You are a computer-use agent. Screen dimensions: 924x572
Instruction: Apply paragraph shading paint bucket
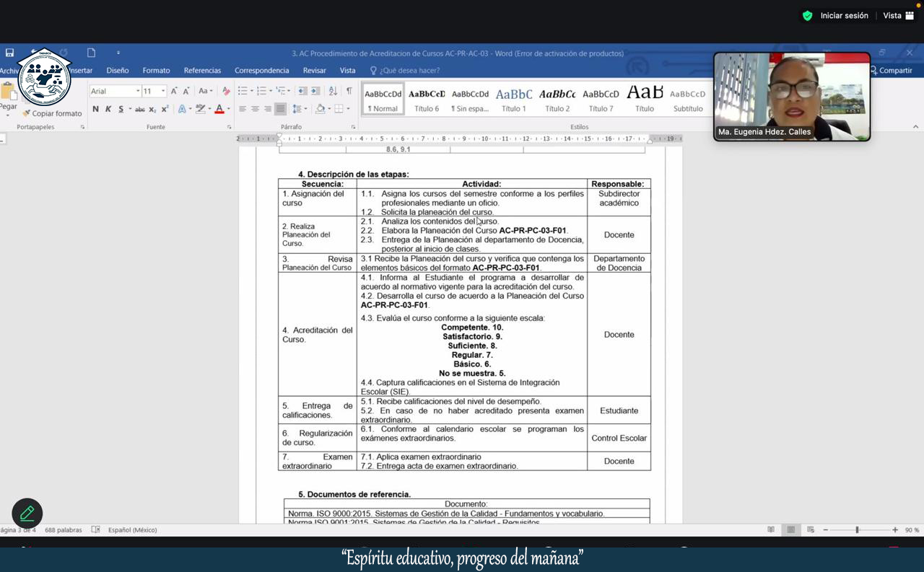(321, 109)
